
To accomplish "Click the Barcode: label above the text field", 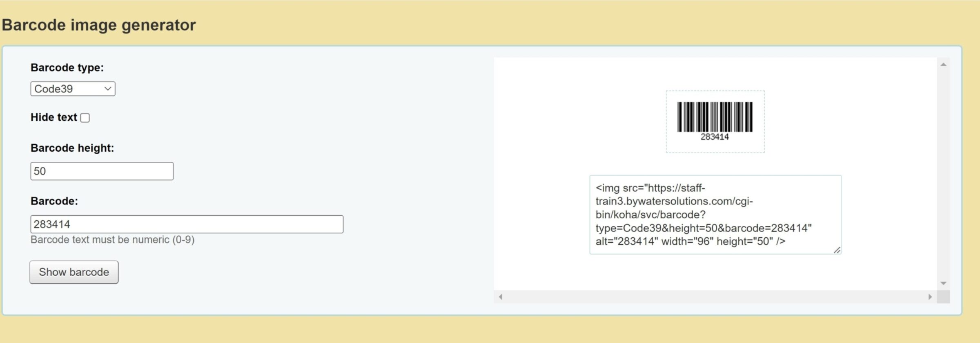I will point(54,201).
